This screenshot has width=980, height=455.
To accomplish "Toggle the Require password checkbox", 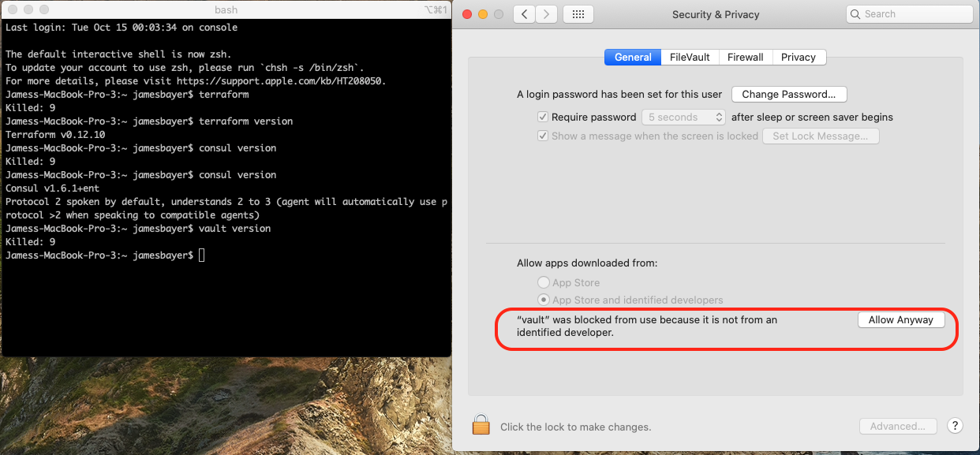I will [x=542, y=117].
